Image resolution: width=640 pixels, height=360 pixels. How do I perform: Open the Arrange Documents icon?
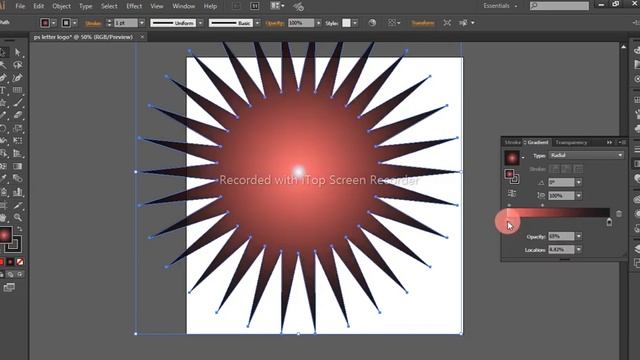click(277, 6)
